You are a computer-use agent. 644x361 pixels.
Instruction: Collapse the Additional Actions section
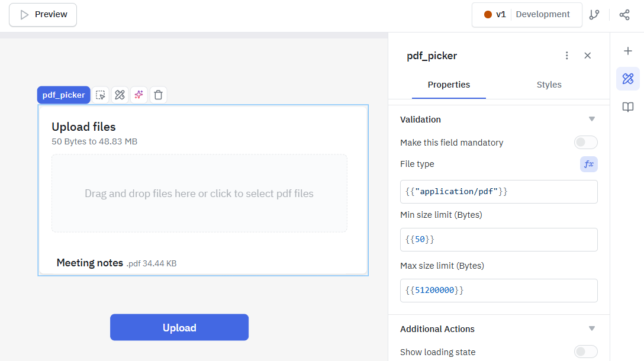pos(591,328)
